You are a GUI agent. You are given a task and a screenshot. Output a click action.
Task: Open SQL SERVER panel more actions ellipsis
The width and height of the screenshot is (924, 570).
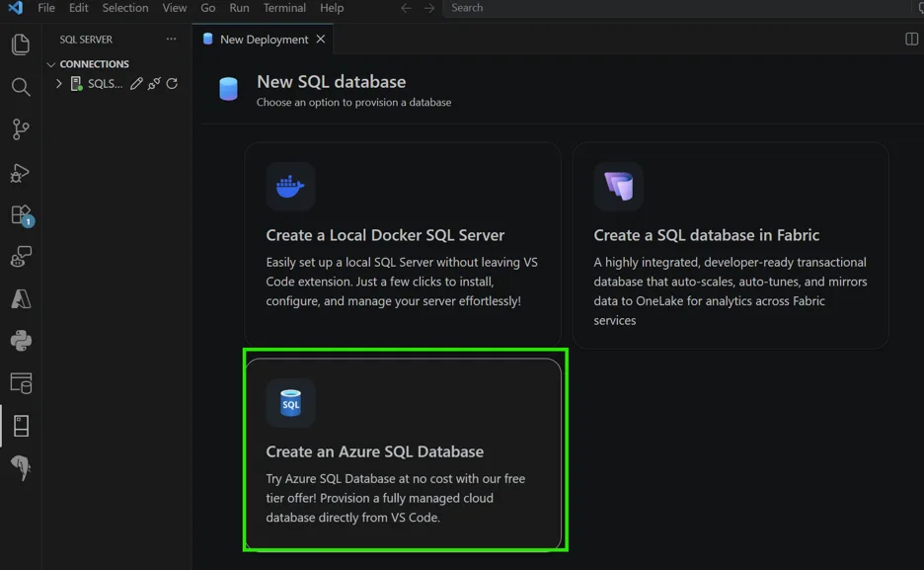[x=171, y=39]
